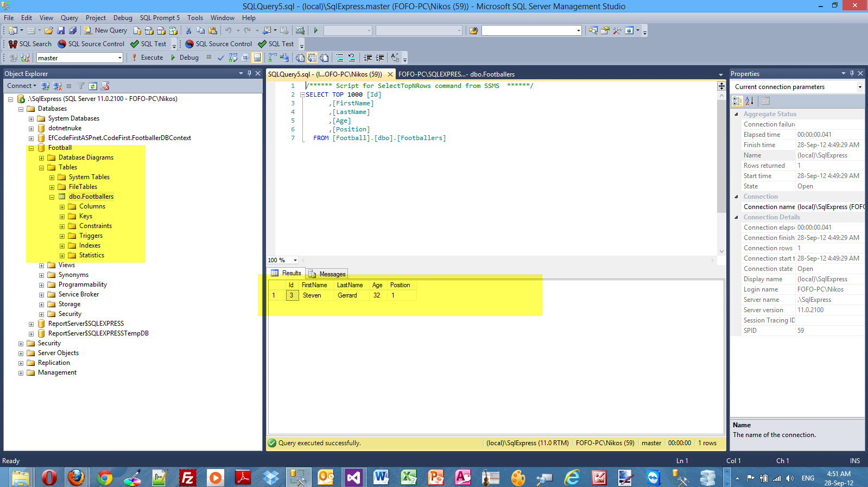Click the Filter funnel icon in Object Explorer

tap(81, 86)
